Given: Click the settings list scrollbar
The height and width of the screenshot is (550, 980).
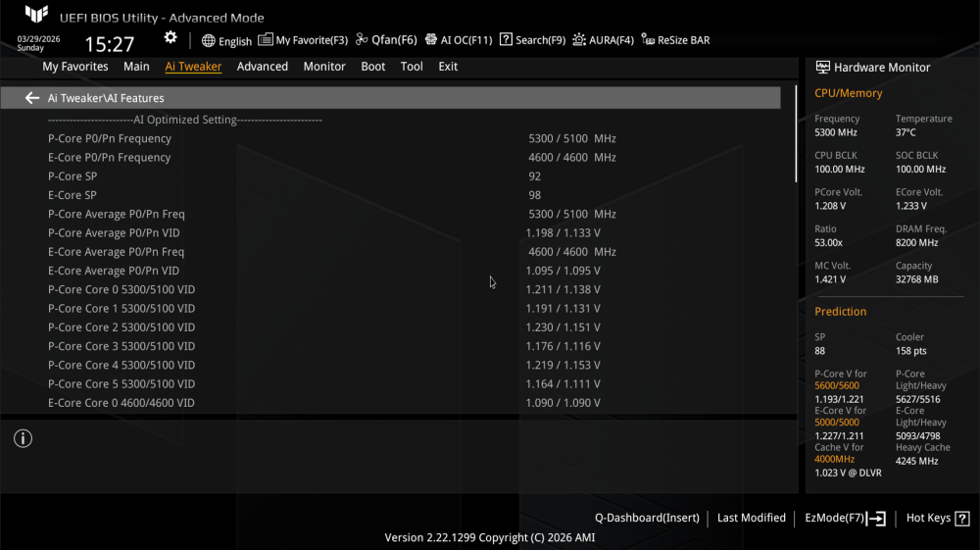Looking at the screenshot, I should [796, 133].
